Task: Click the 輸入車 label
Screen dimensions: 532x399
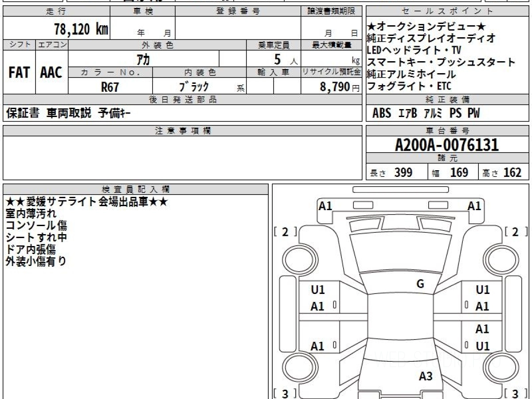Action: point(274,72)
